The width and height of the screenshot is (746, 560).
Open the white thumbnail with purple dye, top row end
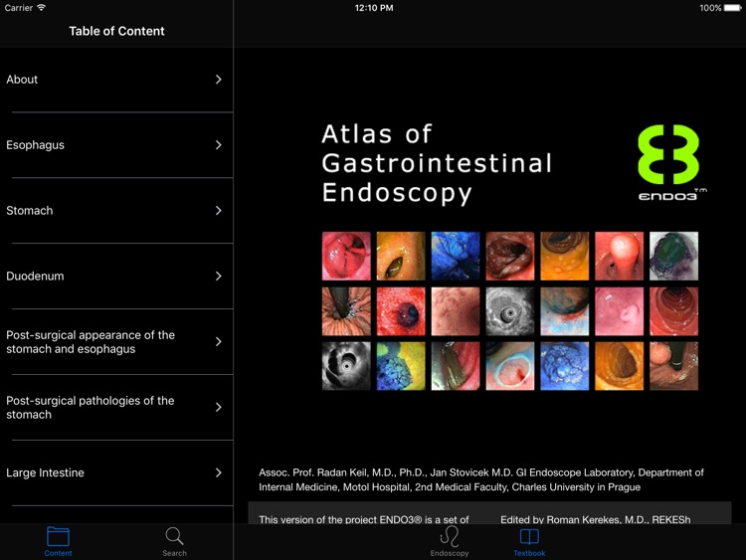click(x=673, y=256)
